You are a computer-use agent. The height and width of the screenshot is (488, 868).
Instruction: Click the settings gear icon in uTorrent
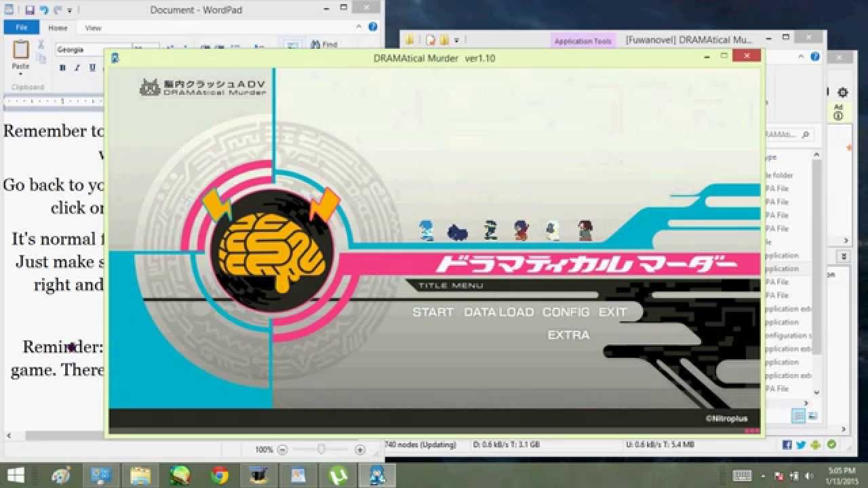point(843,92)
